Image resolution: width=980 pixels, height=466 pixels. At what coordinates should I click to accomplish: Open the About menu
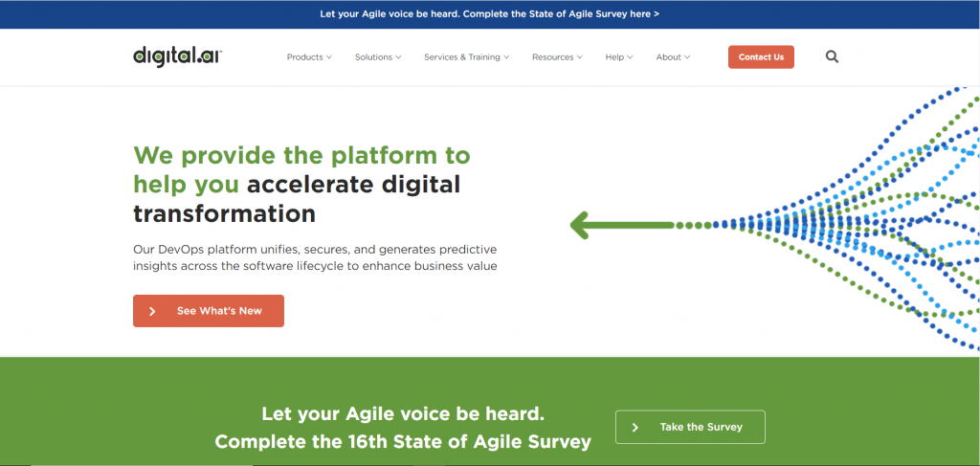tap(674, 57)
